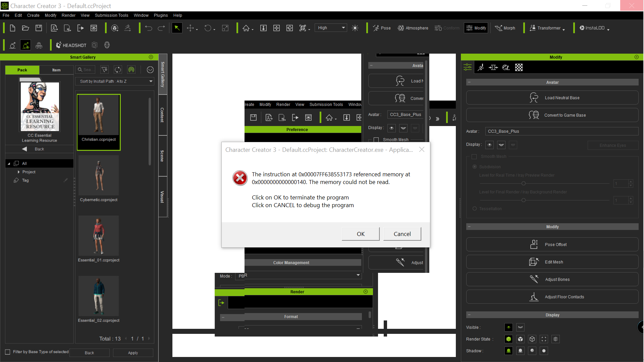Open the checkerboard Material tab in Modify

519,67
